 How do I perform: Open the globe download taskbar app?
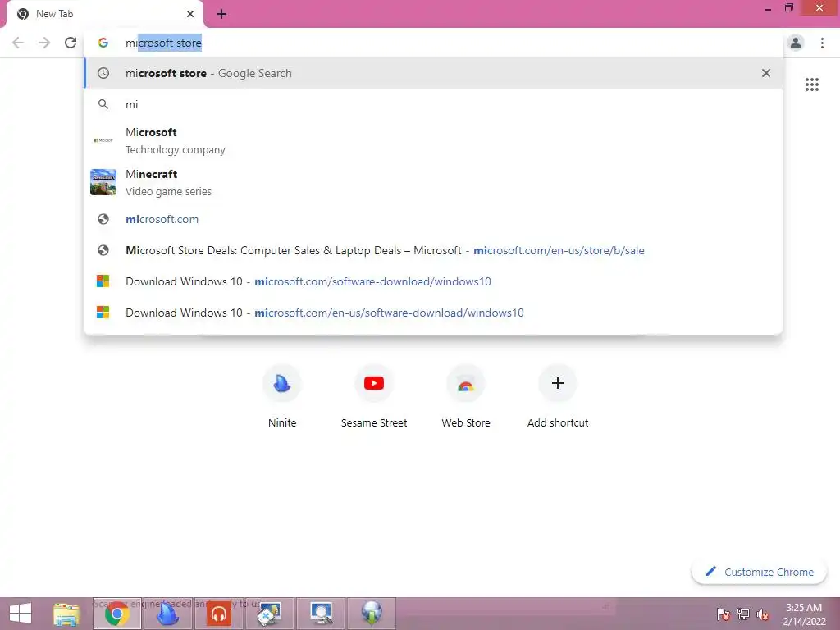tap(372, 614)
